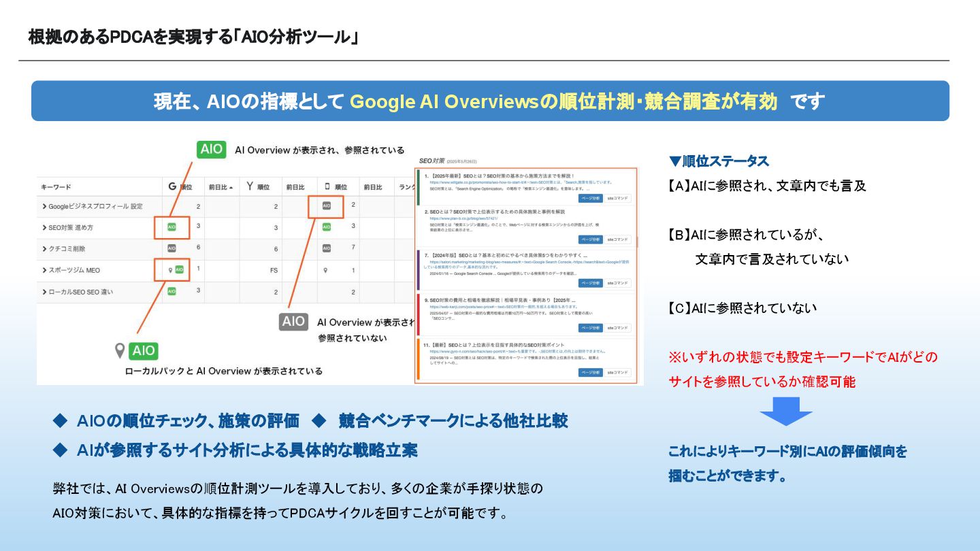Click the SEO対策 heading above result list
Image resolution: width=980 pixels, height=551 pixels.
point(432,161)
